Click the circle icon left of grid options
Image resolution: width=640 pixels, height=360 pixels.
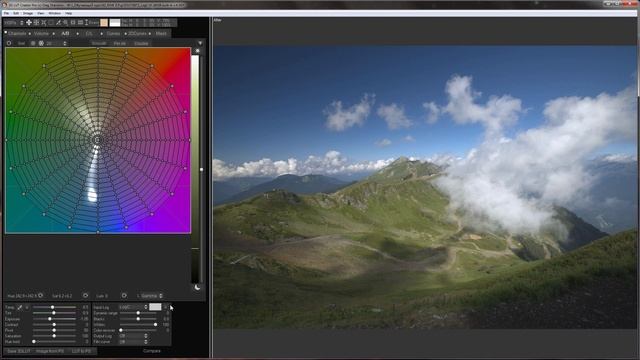(x=9, y=43)
